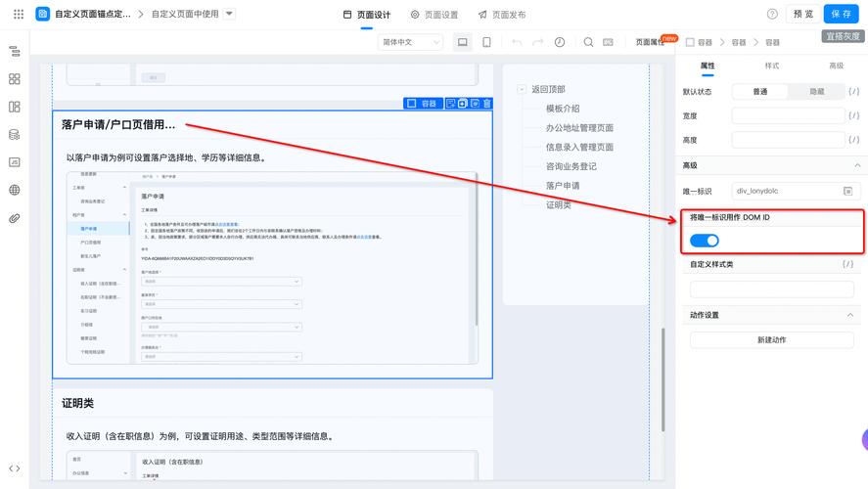Open the component library icon
This screenshot has width=868, height=489.
[15, 79]
